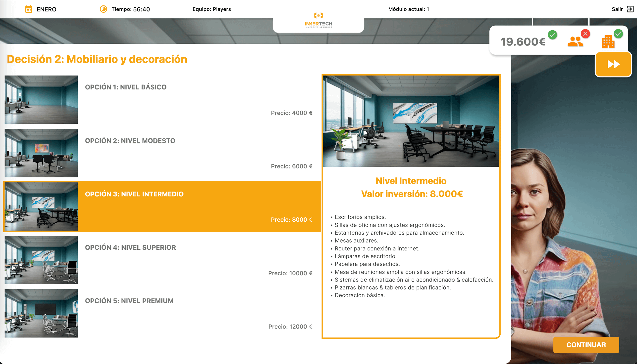Click the orange people team icon

point(575,42)
